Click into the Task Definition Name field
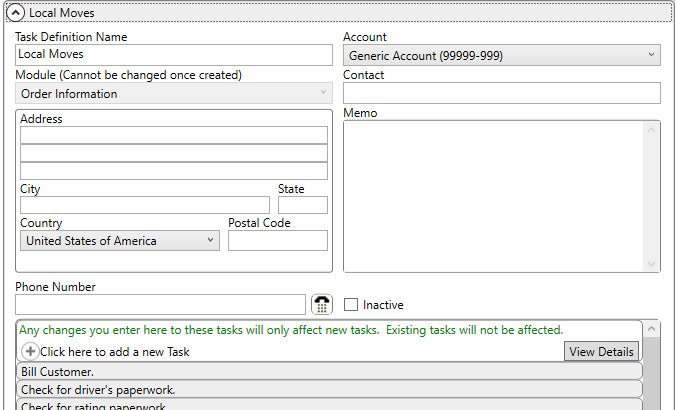Screen dimensions: 677x410 pyautogui.click(x=173, y=55)
